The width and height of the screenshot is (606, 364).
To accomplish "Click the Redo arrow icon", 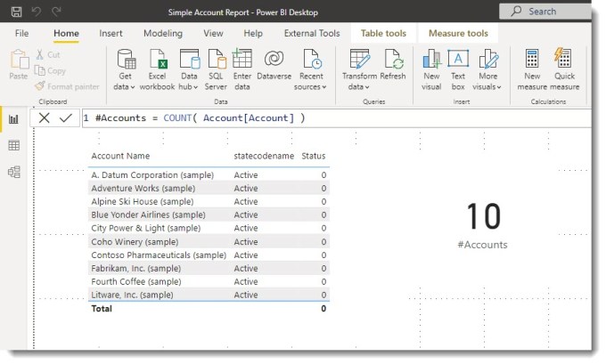I will (x=56, y=12).
